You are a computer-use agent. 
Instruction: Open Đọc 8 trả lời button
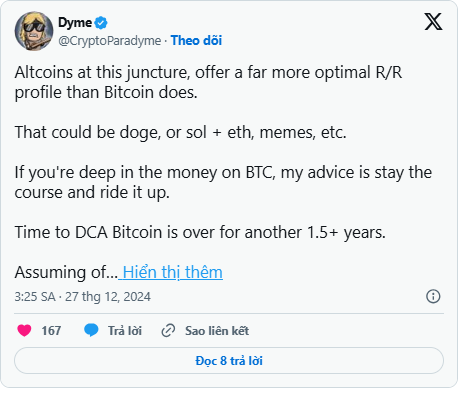[x=229, y=360]
